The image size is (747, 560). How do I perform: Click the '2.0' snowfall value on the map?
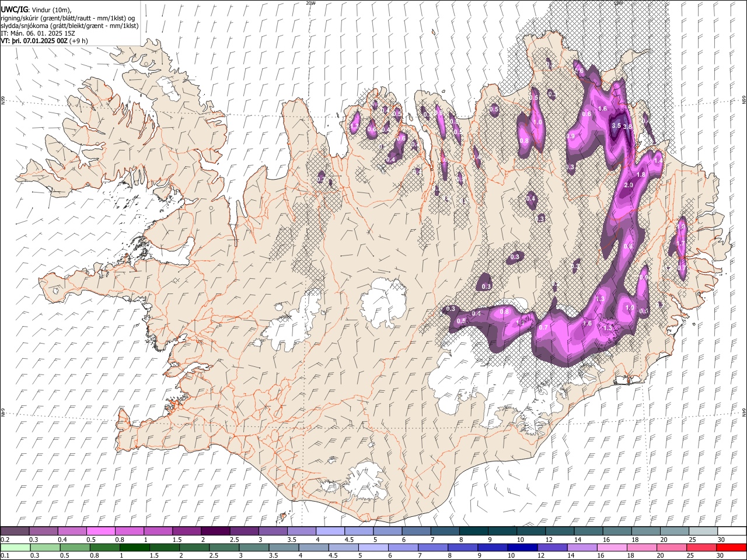629,185
